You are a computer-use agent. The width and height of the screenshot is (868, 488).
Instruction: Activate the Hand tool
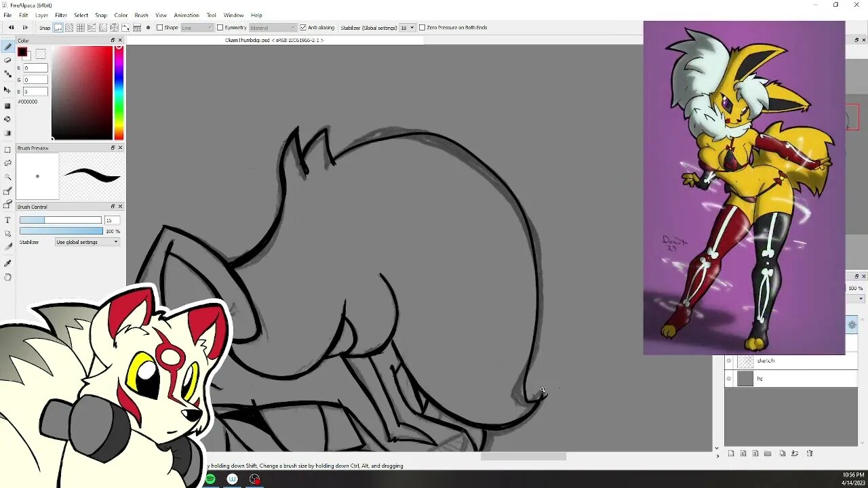7,277
